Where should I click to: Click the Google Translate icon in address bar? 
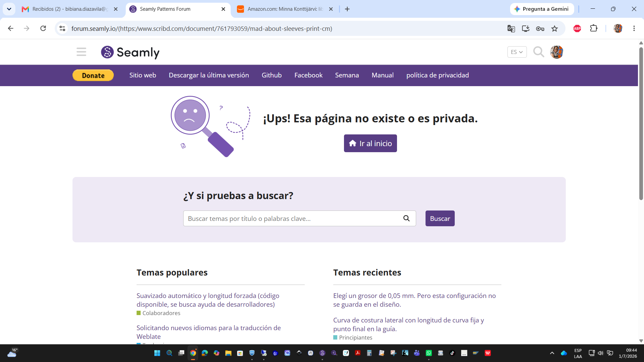[x=511, y=28]
